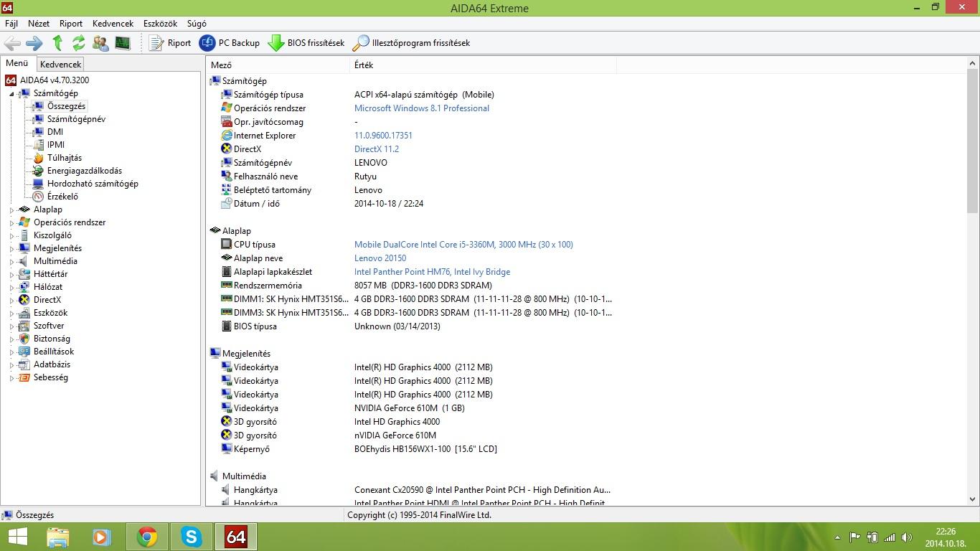Click the green Up arrow toolbar icon

tap(57, 43)
